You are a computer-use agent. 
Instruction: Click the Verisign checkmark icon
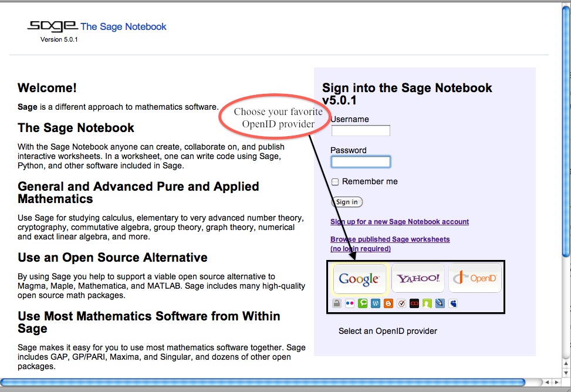(x=401, y=303)
